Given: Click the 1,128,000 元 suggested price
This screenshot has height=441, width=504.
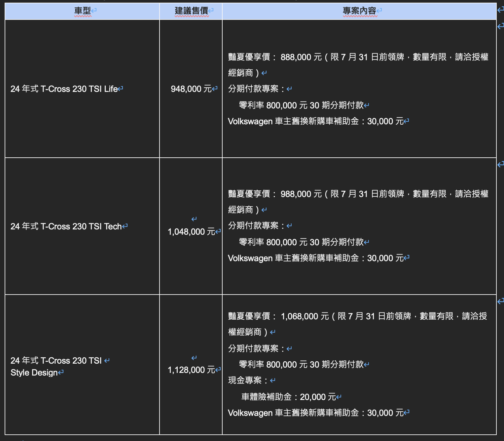Looking at the screenshot, I should [x=191, y=370].
